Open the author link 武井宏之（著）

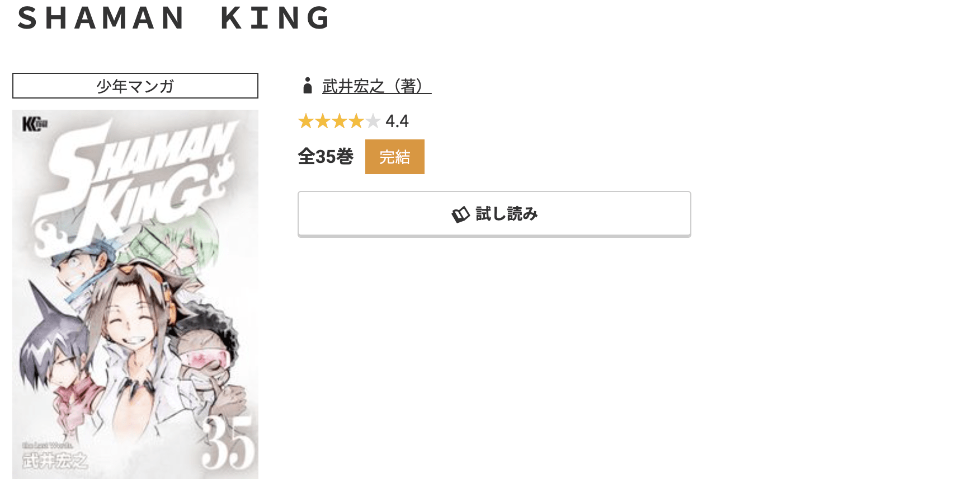point(376,86)
